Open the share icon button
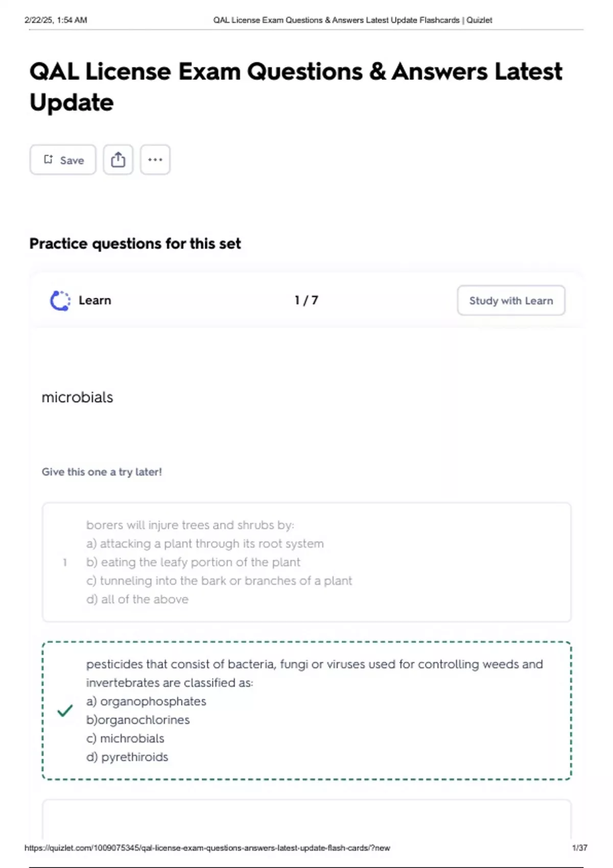Image resolution: width=613 pixels, height=868 pixels. (x=118, y=160)
